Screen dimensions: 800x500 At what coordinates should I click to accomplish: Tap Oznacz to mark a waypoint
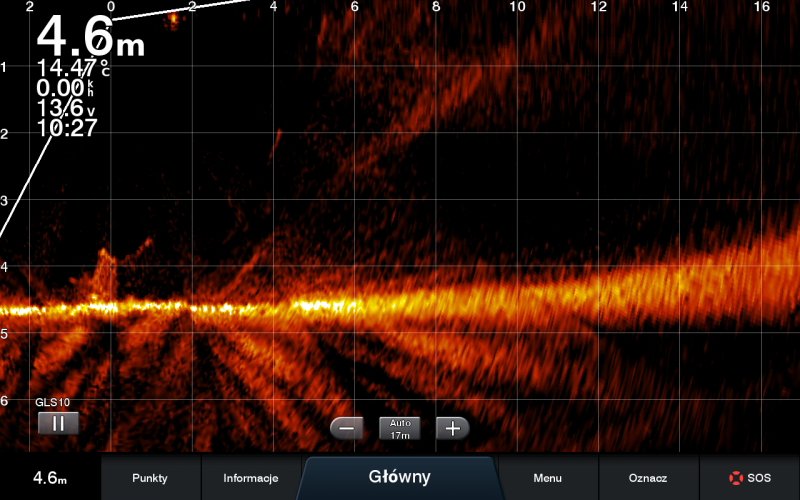(648, 478)
